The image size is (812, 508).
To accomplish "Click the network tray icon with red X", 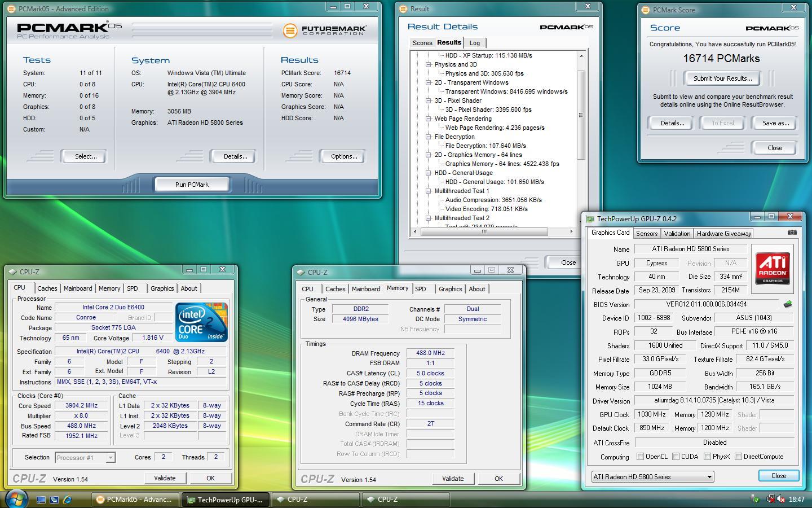I will [770, 499].
